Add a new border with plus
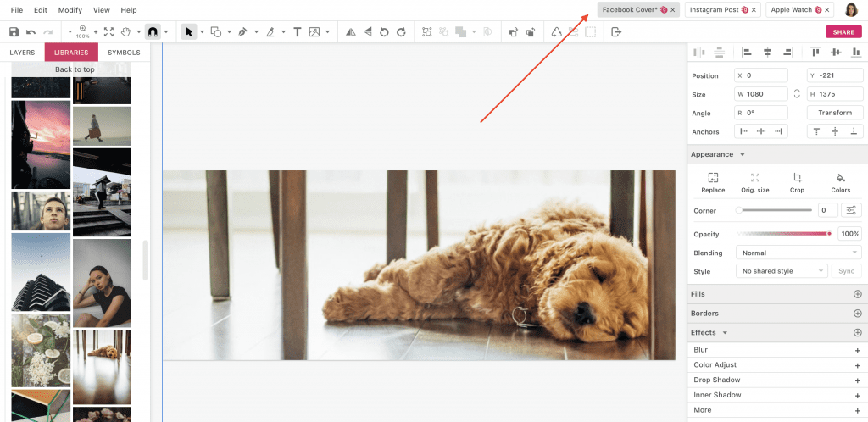 pyautogui.click(x=858, y=313)
